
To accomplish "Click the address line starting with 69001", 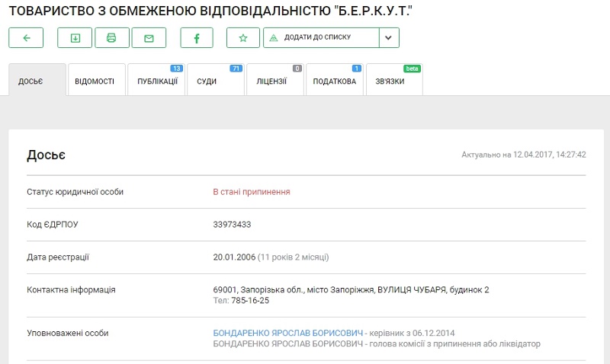I will point(351,290).
